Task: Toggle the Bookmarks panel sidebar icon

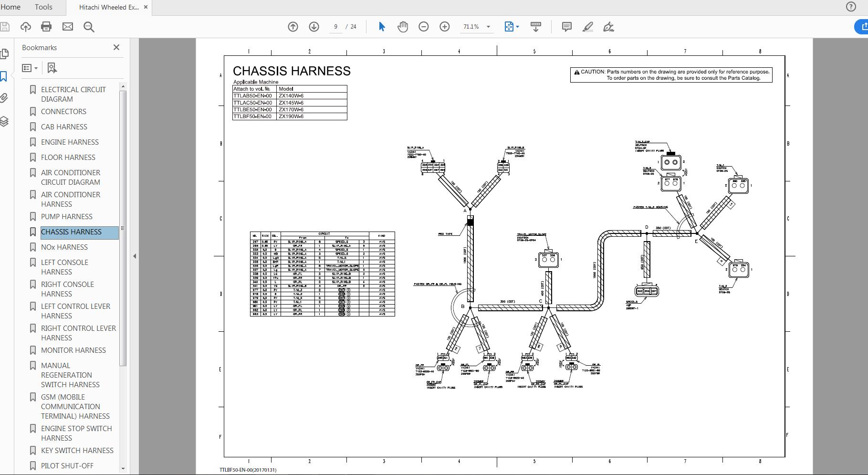Action: pyautogui.click(x=4, y=76)
